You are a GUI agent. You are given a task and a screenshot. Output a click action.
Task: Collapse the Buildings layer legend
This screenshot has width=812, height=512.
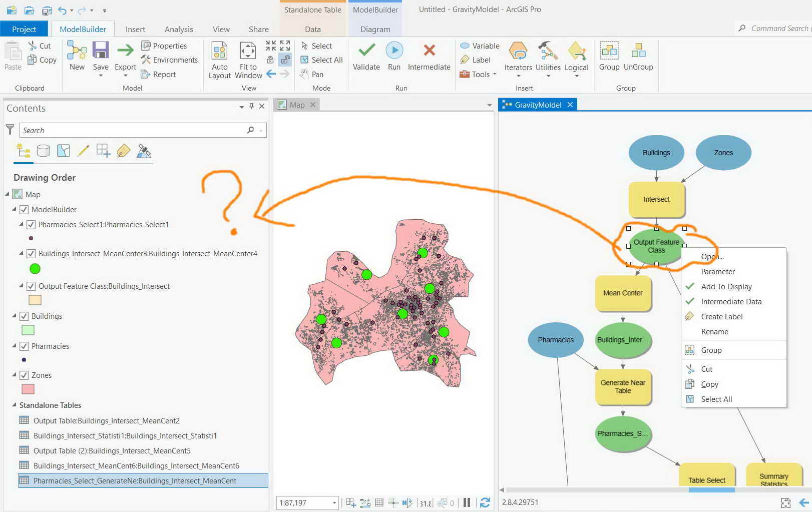(15, 316)
